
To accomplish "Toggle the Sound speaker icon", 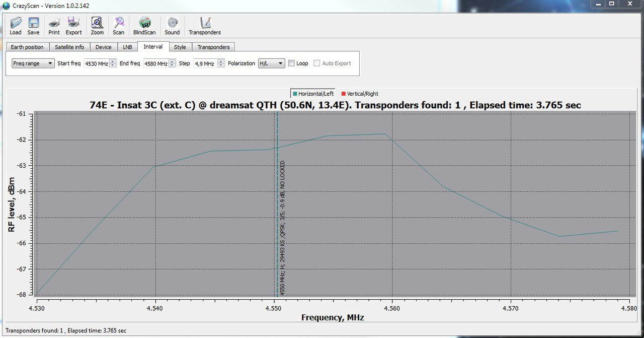I will point(172,24).
